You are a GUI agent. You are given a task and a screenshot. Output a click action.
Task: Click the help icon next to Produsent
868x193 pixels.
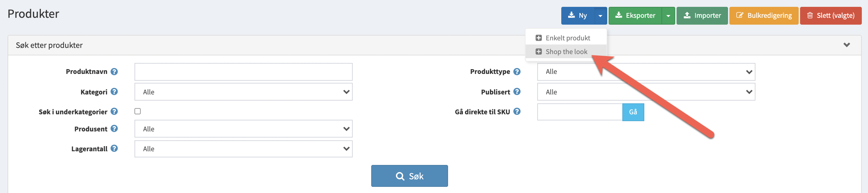tap(114, 129)
